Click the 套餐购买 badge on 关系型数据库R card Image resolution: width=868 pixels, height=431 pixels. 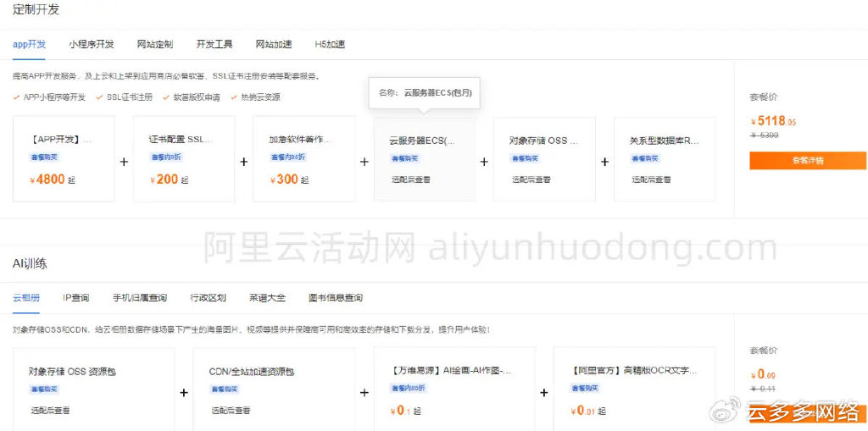coord(645,158)
